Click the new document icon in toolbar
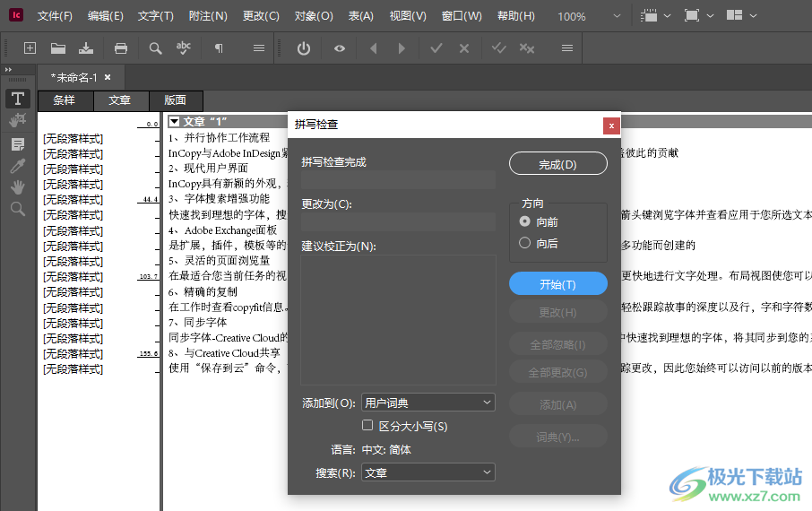 (30, 48)
